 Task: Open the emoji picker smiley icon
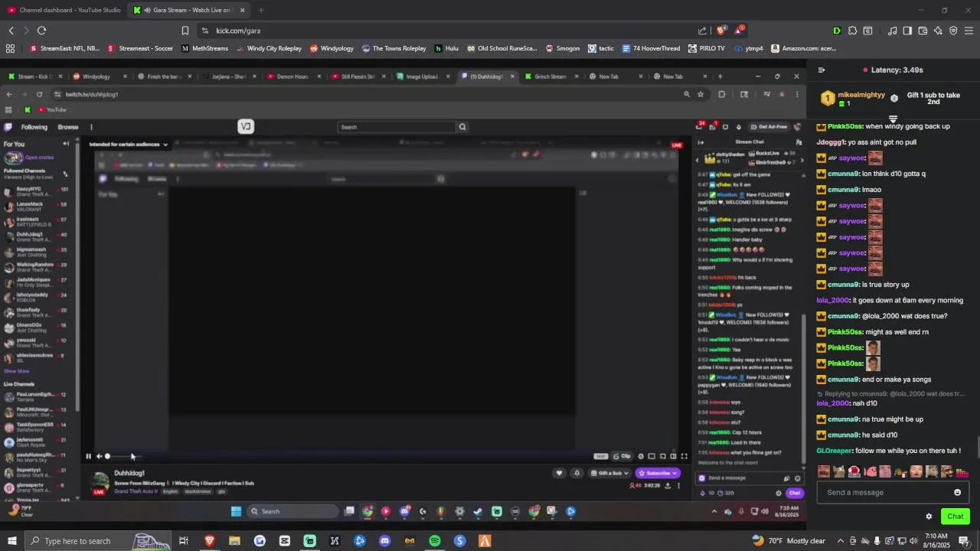[x=957, y=492]
